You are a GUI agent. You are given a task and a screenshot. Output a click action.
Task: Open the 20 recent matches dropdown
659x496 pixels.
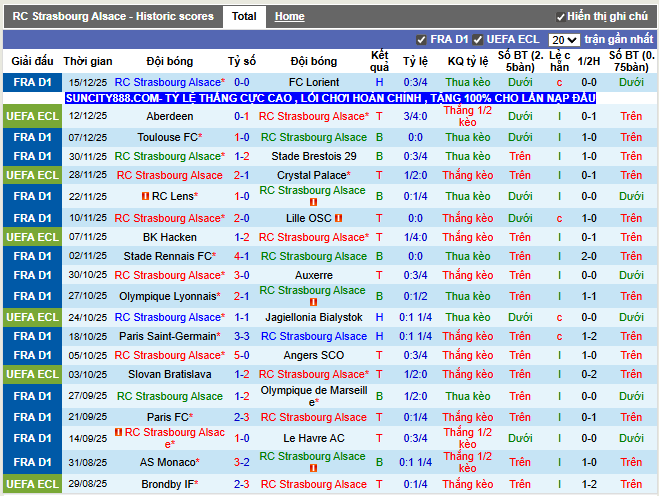[564, 40]
